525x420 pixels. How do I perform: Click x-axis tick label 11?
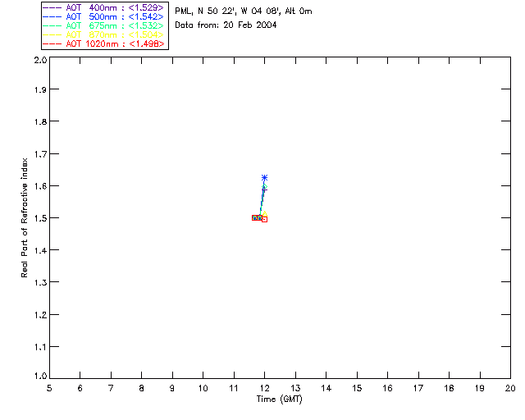click(x=234, y=388)
